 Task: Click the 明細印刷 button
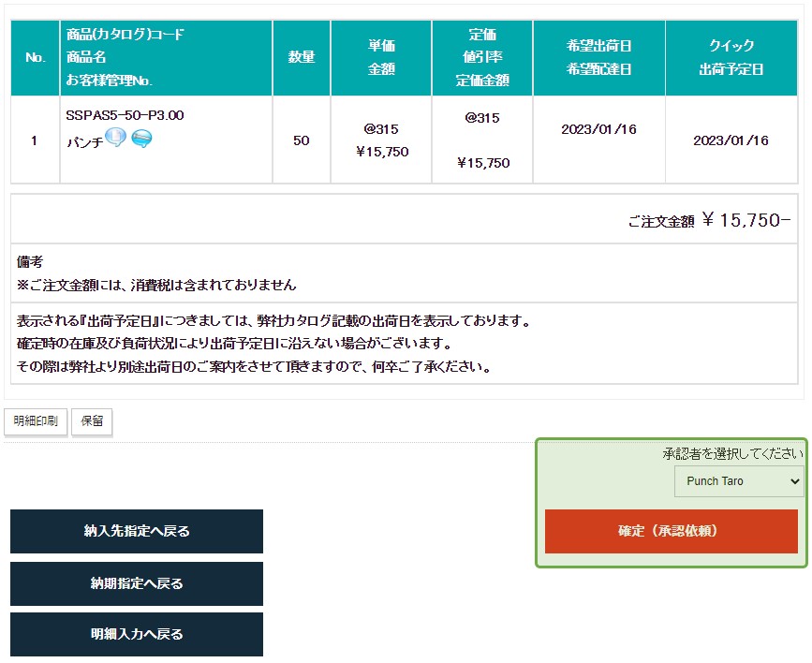pos(36,421)
